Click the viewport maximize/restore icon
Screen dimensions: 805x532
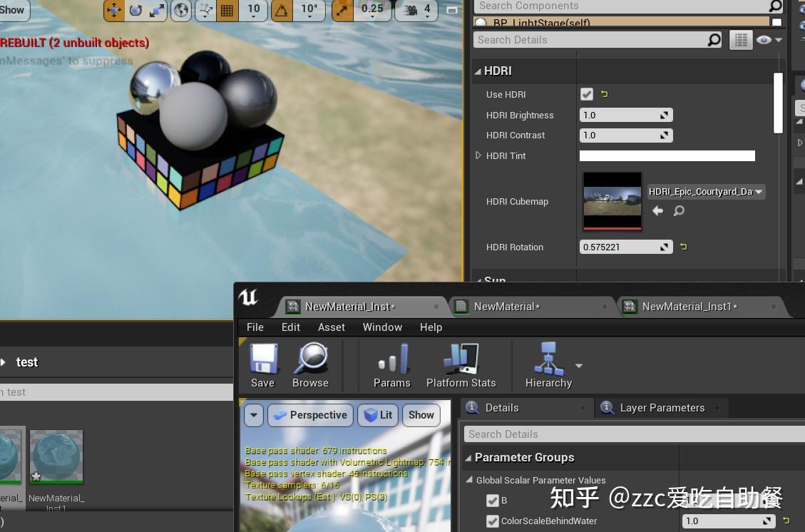pyautogui.click(x=452, y=10)
